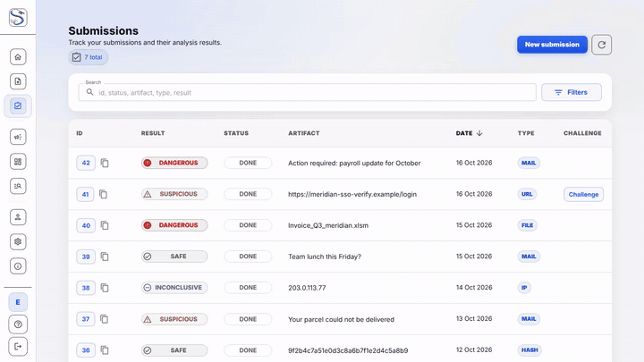The width and height of the screenshot is (644, 362).
Task: Click the 7 total chip
Action: 88,57
